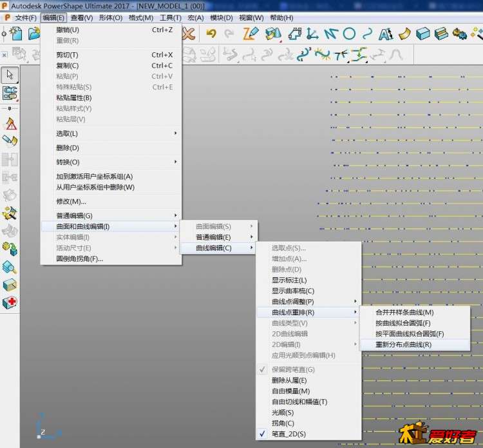Expand the 转换(O) submenu

pyautogui.click(x=111, y=162)
